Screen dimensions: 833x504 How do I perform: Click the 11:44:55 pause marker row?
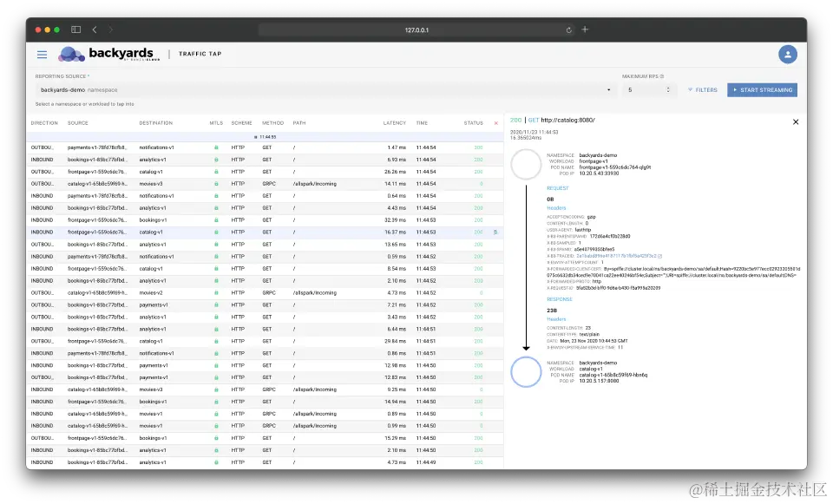click(x=266, y=137)
